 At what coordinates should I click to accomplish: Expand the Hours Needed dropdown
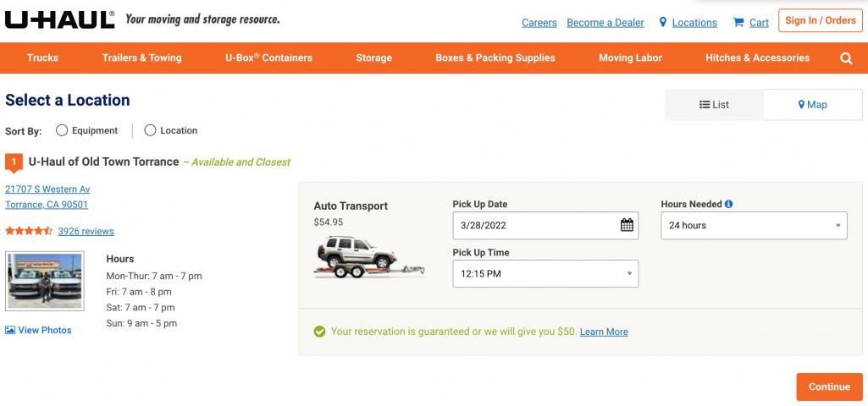(x=754, y=226)
